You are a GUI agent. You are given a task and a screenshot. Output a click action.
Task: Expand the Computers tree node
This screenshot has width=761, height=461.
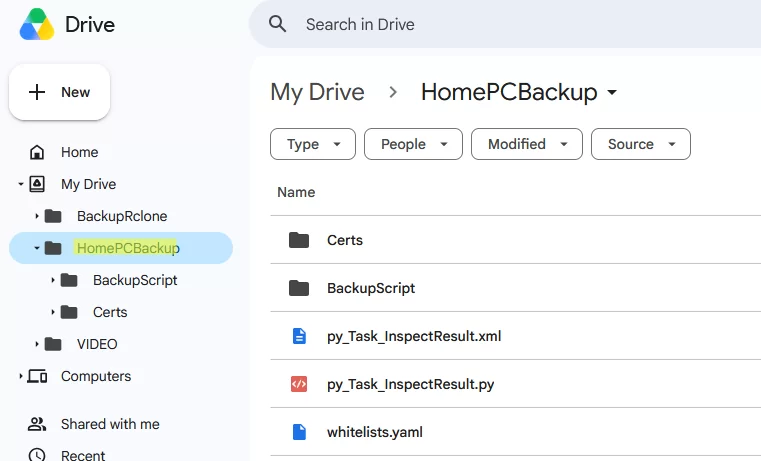(x=21, y=377)
